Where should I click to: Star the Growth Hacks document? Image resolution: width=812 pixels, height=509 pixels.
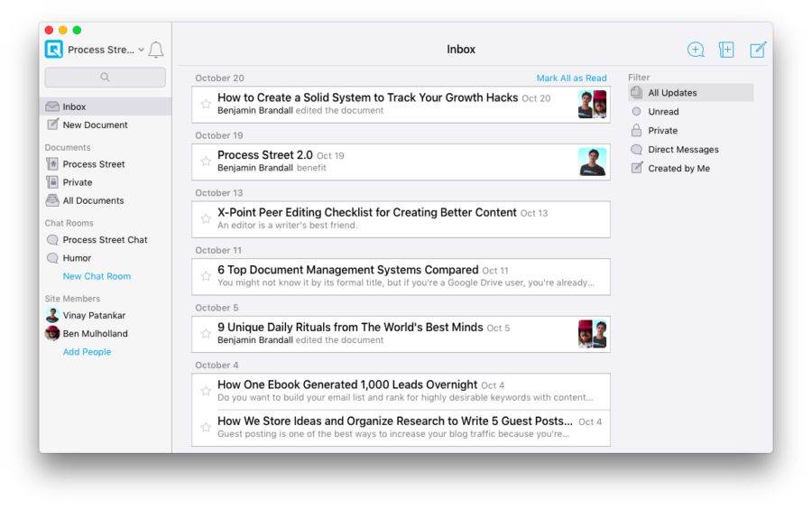coord(206,104)
